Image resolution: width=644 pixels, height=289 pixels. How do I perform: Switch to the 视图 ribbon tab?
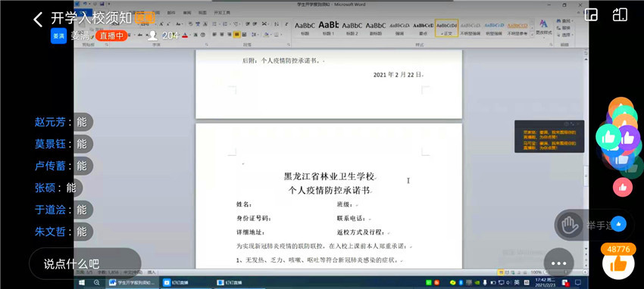202,13
